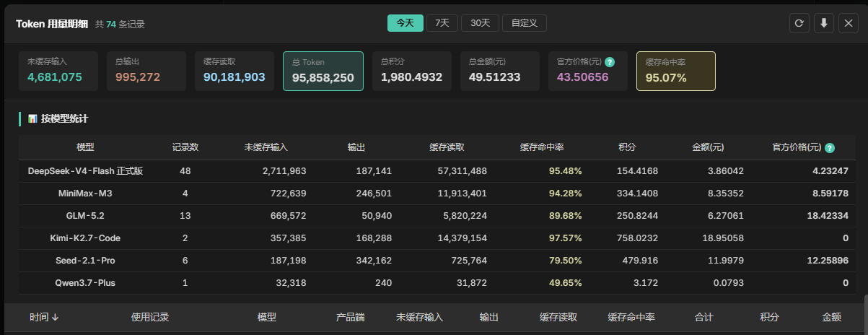Image resolution: width=868 pixels, height=335 pixels.
Task: Click the refresh icon button
Action: pos(799,23)
